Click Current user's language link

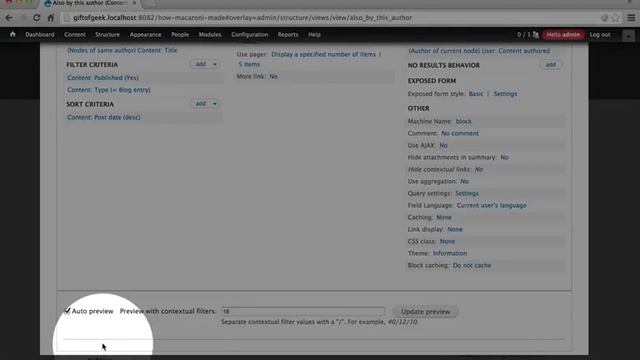[491, 205]
